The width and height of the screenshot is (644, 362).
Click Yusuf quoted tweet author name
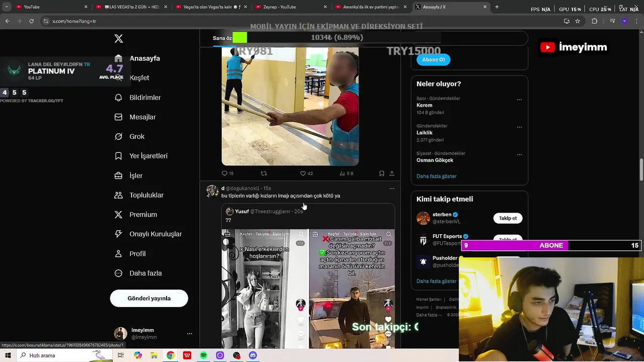pos(242,212)
